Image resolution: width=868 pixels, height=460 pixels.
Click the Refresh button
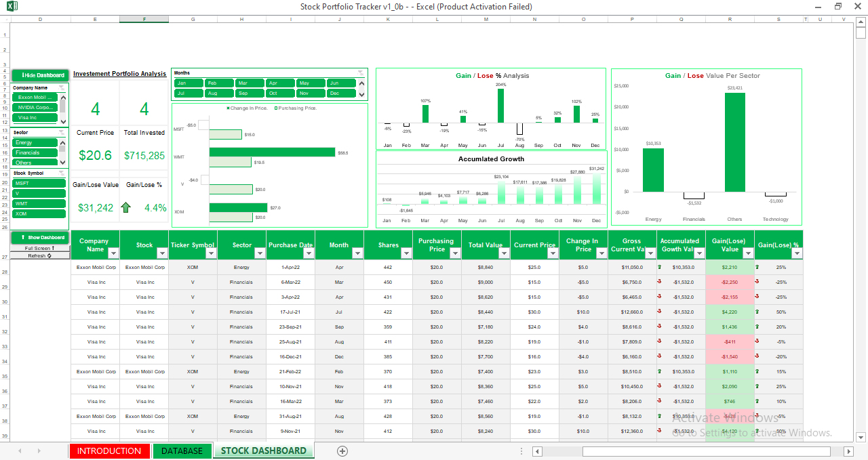coord(41,256)
